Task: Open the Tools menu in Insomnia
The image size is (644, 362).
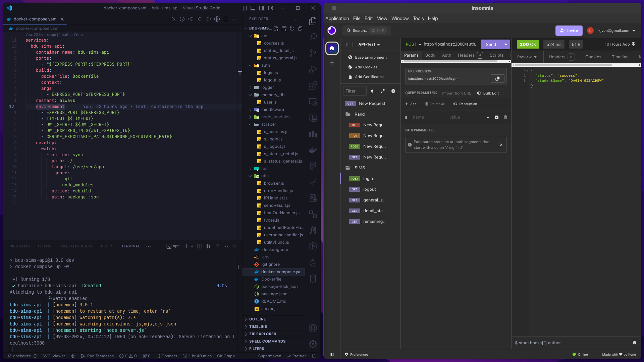Action: [418, 18]
